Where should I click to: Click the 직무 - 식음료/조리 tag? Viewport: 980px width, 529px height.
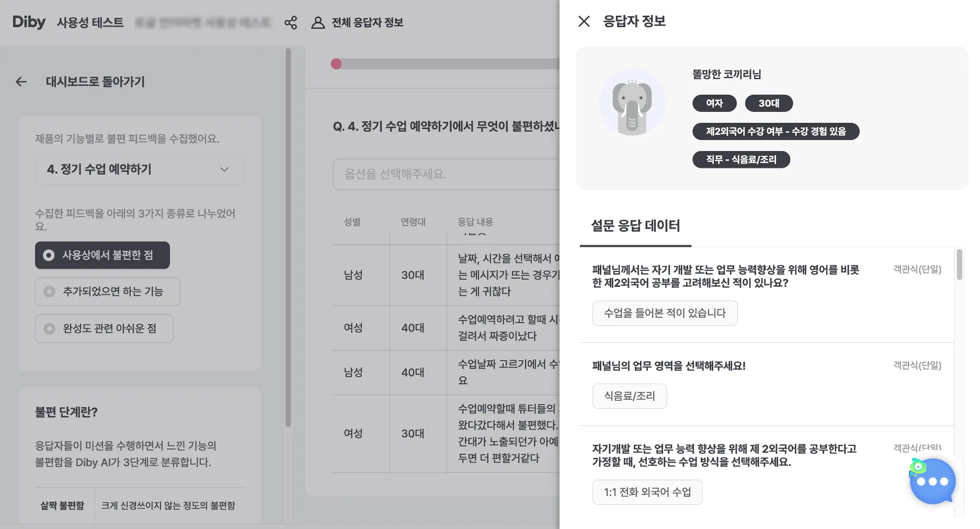coord(741,159)
